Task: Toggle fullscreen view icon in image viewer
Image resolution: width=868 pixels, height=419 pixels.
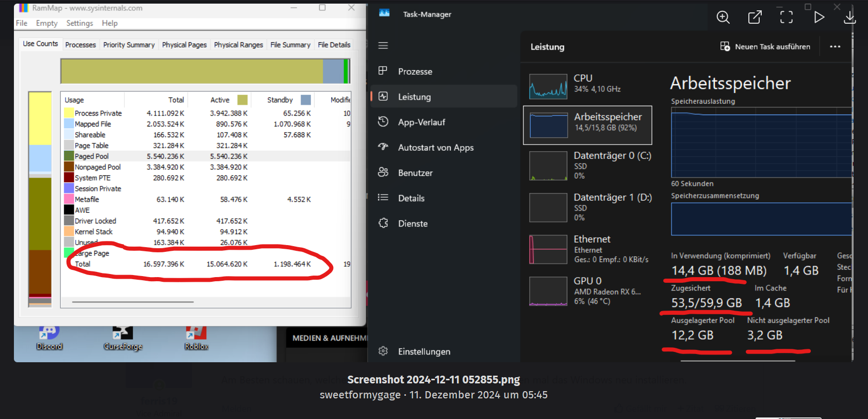Action: [x=787, y=17]
